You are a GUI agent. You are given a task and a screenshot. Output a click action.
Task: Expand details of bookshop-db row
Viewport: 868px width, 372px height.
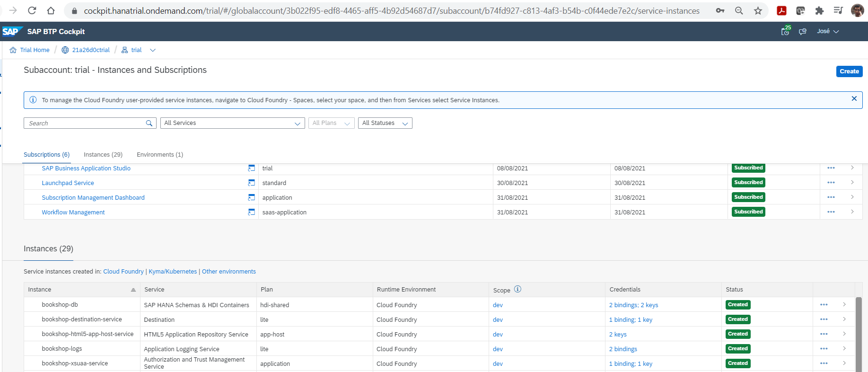(x=844, y=305)
